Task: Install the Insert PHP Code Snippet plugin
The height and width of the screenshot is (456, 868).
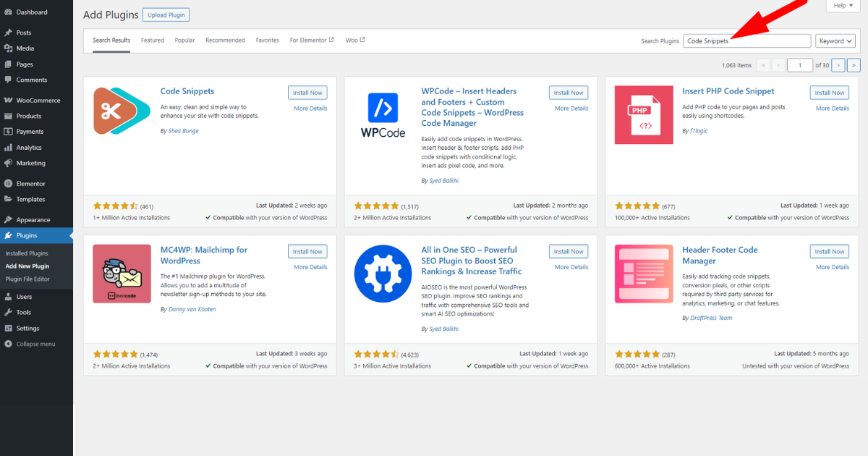Action: pos(830,93)
